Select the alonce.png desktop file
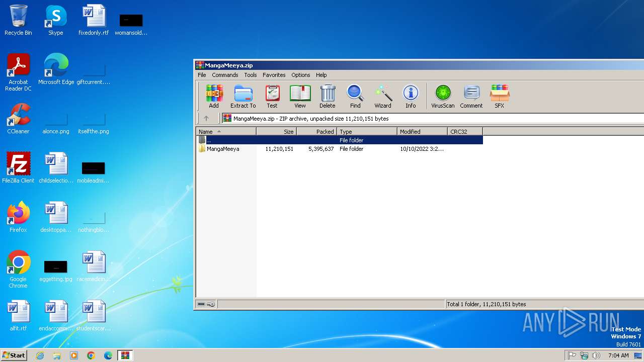Screen dimensions: 644x362 56,124
